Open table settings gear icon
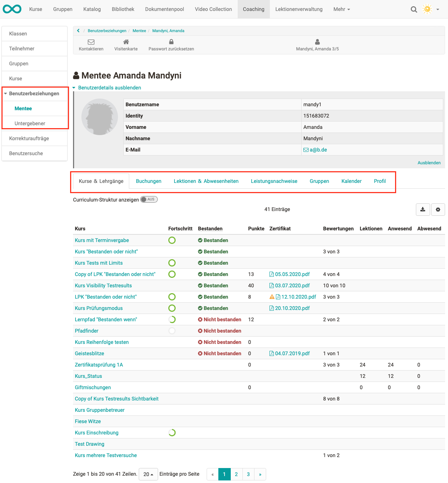Screen dimensions: 448x483 tap(438, 210)
